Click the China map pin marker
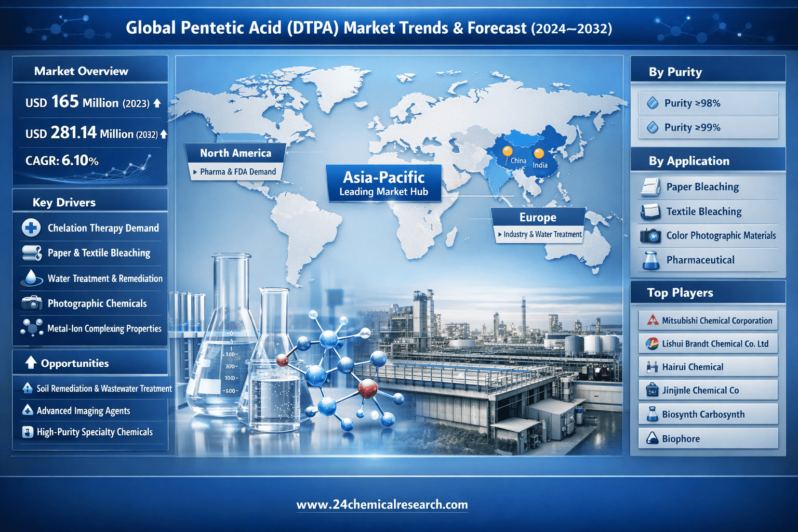The height and width of the screenshot is (532, 798). 507,151
